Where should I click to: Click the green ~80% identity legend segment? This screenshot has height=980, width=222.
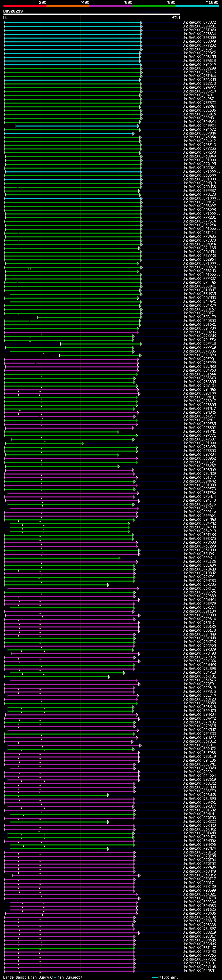pyautogui.click(x=154, y=6)
